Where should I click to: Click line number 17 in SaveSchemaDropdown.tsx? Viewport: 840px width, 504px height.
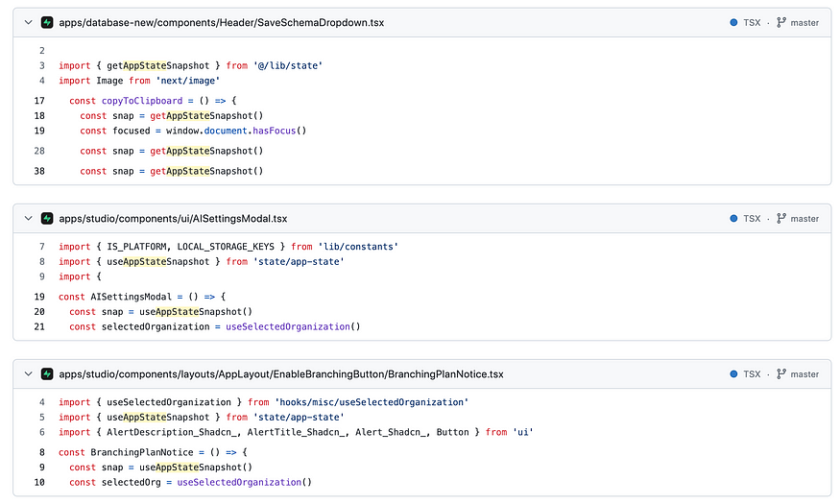pyautogui.click(x=39, y=101)
